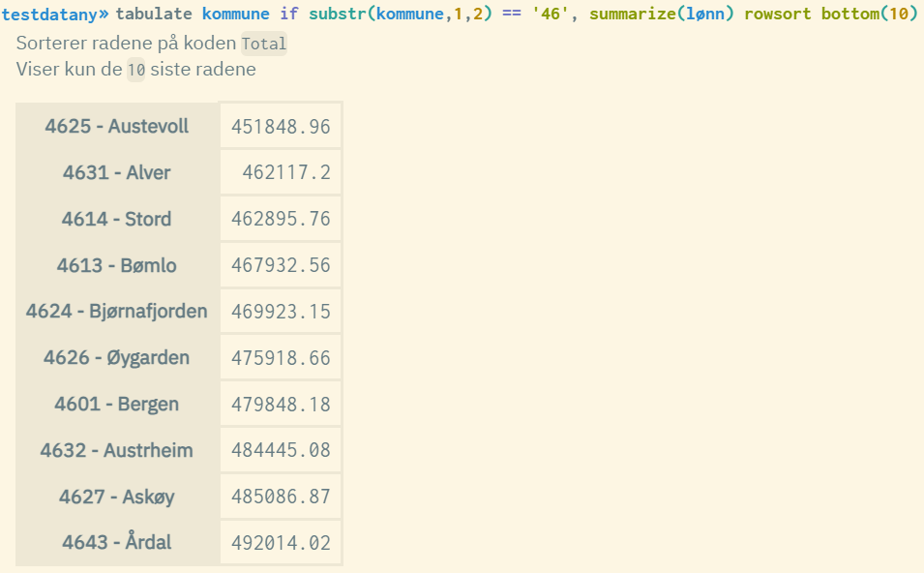Image resolution: width=924 pixels, height=573 pixels.
Task: Select the 4624 - Bjørnafjorden row label
Action: (117, 312)
